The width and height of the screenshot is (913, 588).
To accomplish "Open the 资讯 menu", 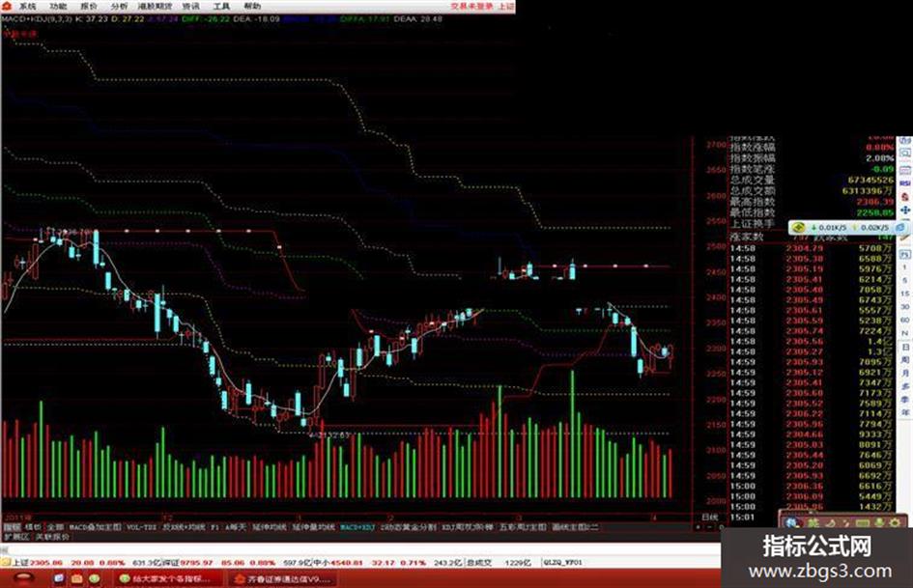I will tap(190, 7).
